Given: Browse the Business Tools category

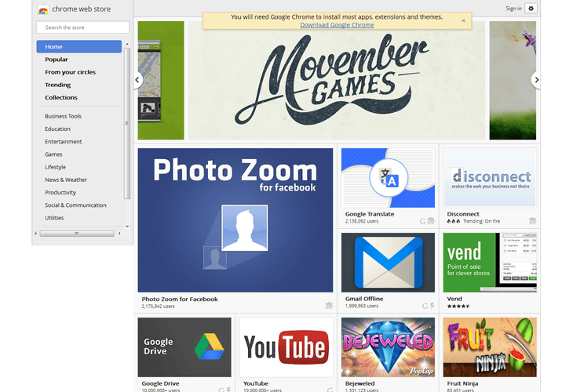Looking at the screenshot, I should pos(64,116).
